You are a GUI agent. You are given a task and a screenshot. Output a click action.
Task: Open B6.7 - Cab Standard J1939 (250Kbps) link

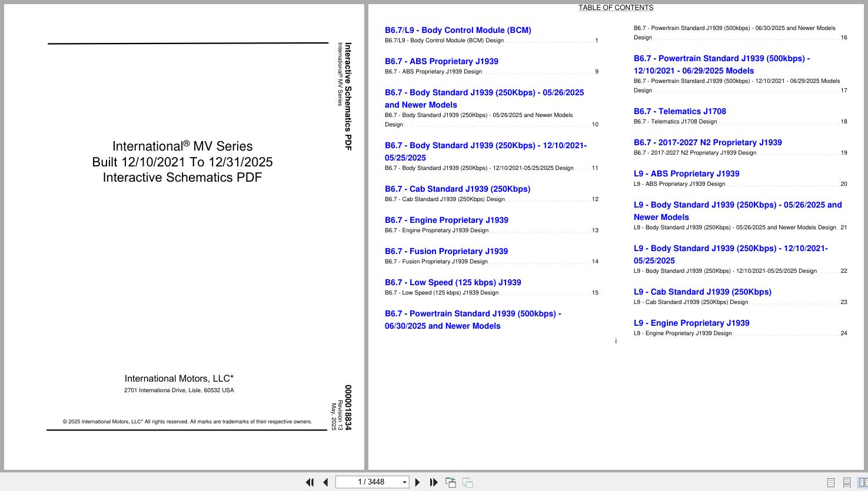pos(457,189)
